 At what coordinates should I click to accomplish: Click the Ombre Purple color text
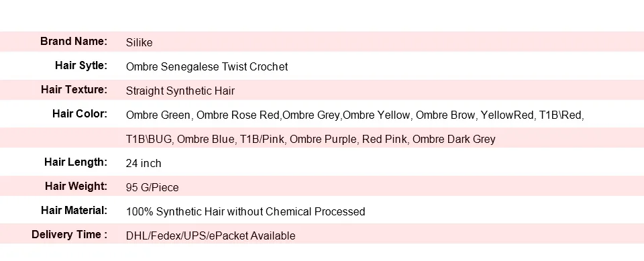323,140
